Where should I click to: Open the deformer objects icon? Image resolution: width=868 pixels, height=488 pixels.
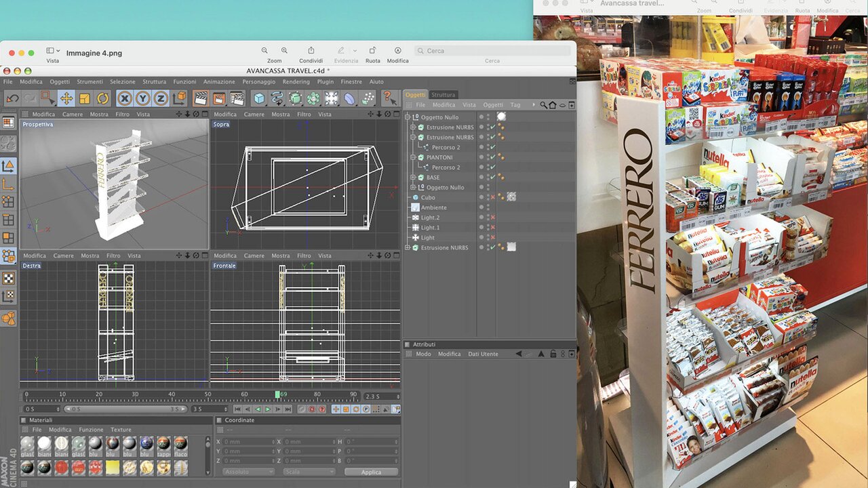(349, 99)
